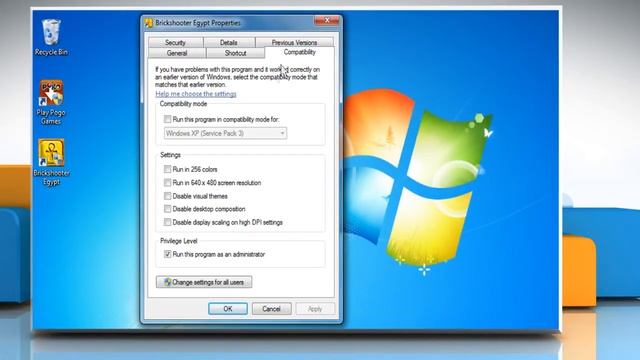Open the Shortcut tab
The height and width of the screenshot is (360, 640).
(236, 53)
